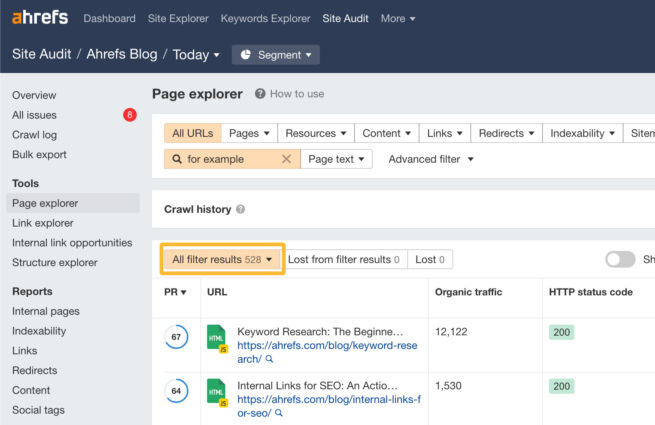
Task: Select Lost from filter results tab
Action: tap(343, 259)
